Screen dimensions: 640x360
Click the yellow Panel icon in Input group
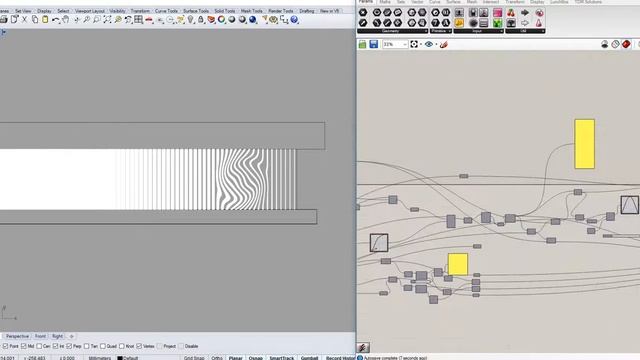tap(459, 23)
